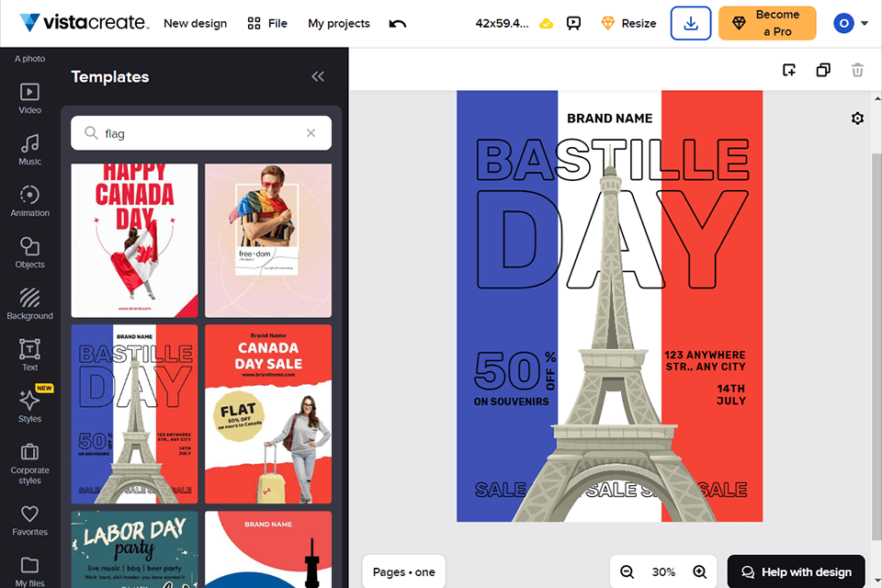The width and height of the screenshot is (882, 588).
Task: Click the VistaCreate logo
Action: pos(84,22)
